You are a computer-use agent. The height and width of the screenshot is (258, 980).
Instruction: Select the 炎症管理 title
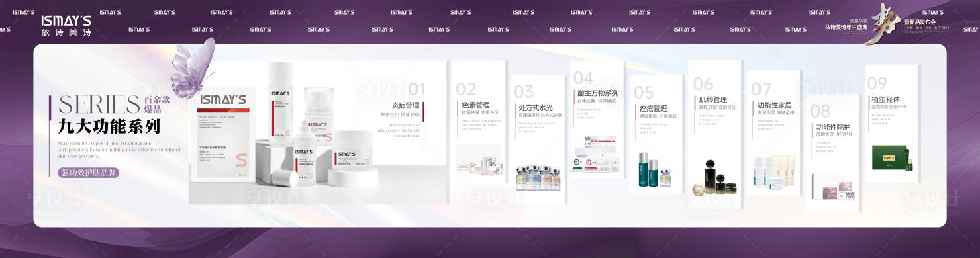click(x=405, y=105)
